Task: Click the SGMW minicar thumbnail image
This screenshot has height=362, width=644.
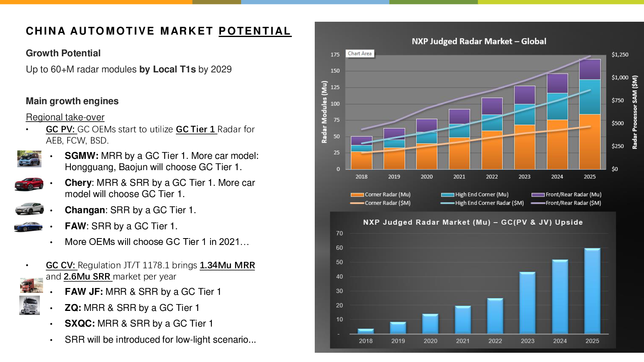Action: tap(29, 159)
